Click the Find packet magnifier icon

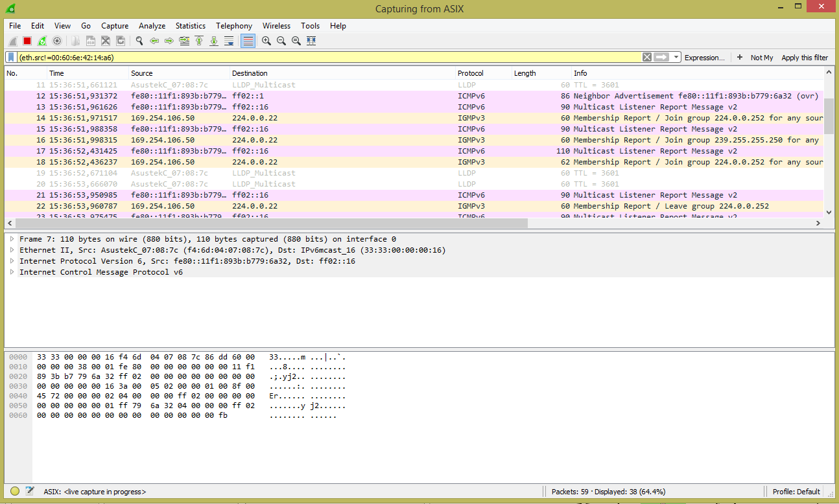click(x=139, y=41)
